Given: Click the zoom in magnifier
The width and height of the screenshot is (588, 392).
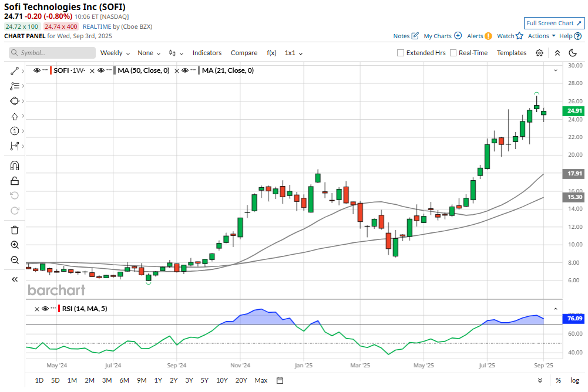Looking at the screenshot, I should tap(14, 245).
